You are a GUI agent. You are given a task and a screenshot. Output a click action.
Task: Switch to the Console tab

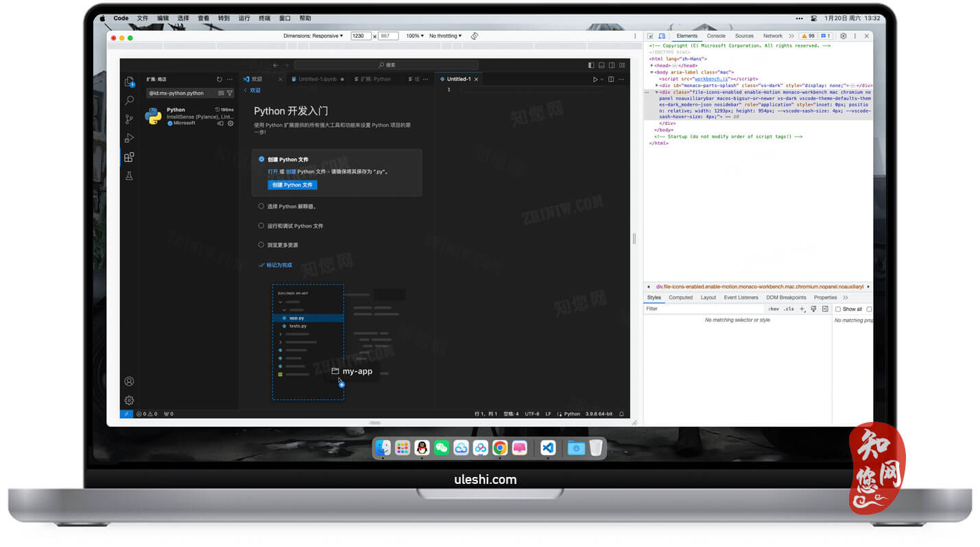coord(716,36)
